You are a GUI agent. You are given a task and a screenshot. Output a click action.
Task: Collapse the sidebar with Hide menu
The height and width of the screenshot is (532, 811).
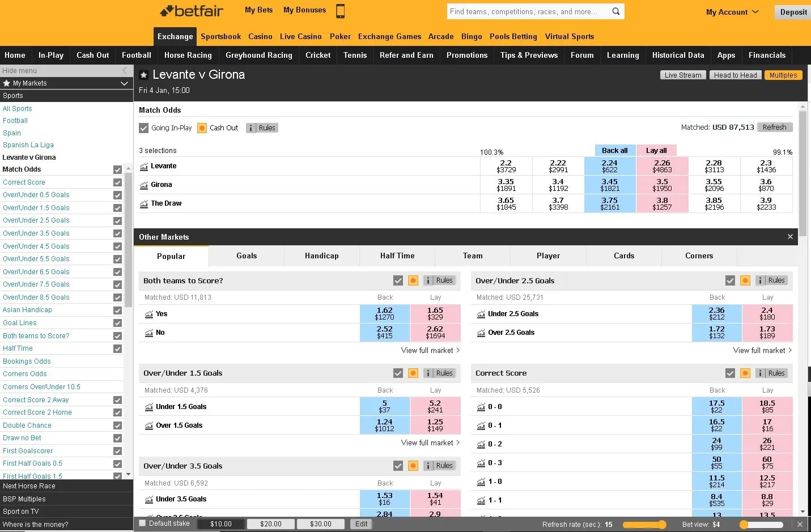tap(66, 71)
